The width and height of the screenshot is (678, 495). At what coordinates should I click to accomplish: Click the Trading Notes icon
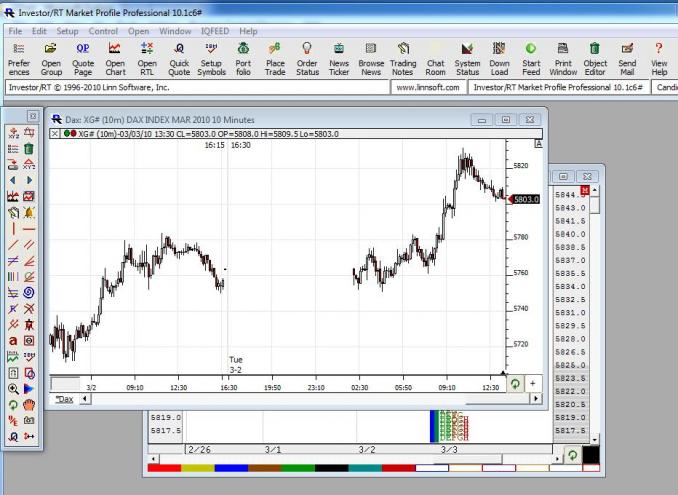(x=403, y=59)
